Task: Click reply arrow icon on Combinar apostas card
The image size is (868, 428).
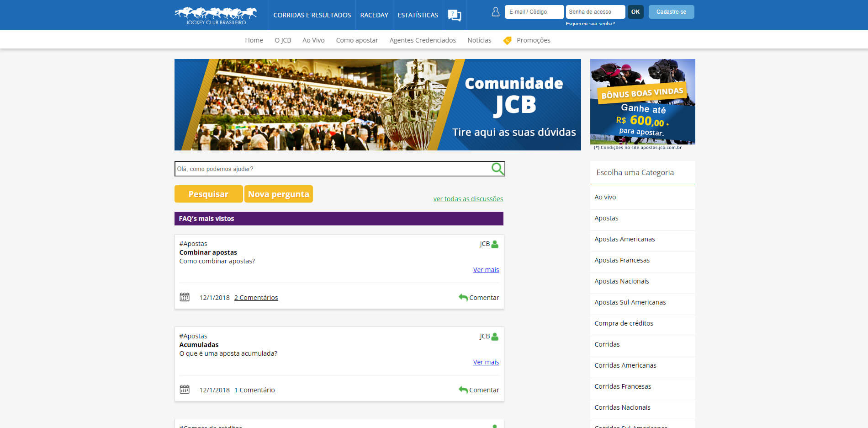Action: (463, 298)
